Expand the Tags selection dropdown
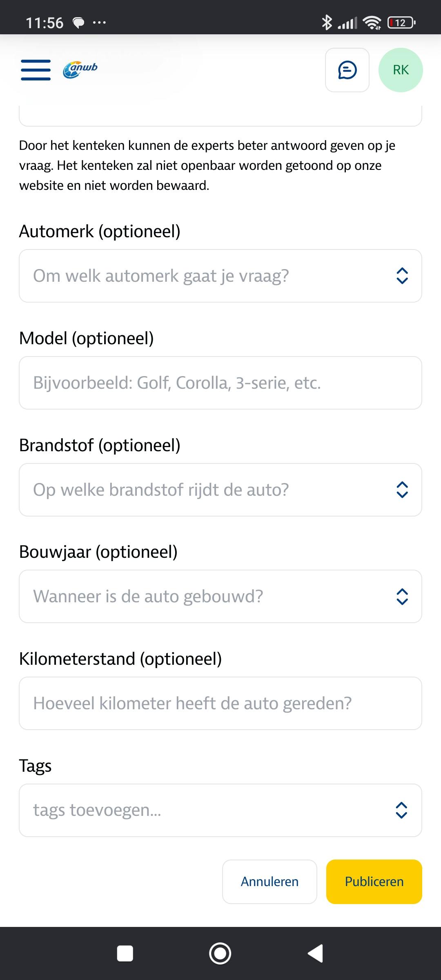 (x=204, y=811)
